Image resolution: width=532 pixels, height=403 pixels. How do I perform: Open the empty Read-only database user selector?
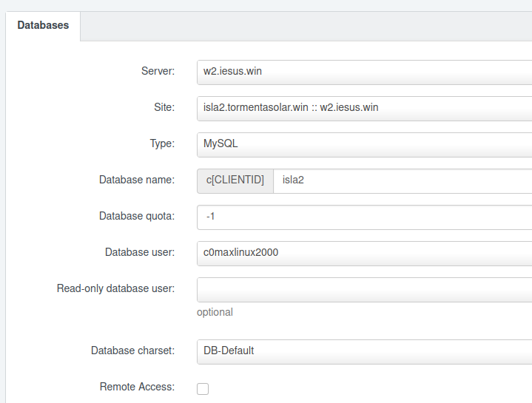(364, 290)
